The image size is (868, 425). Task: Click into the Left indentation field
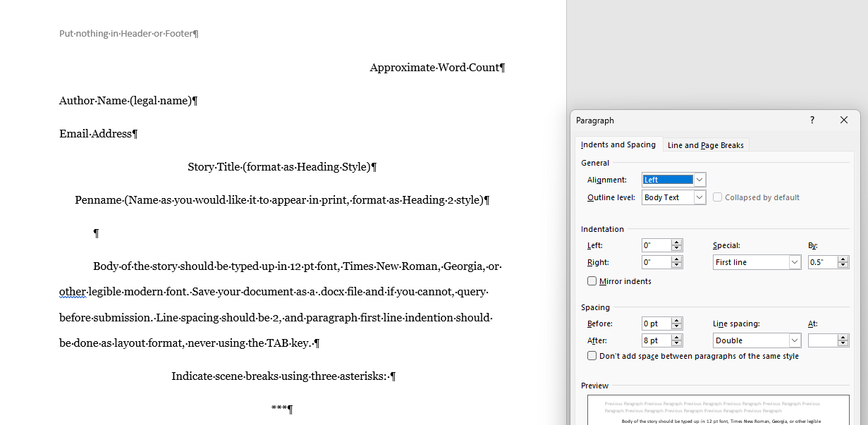656,245
